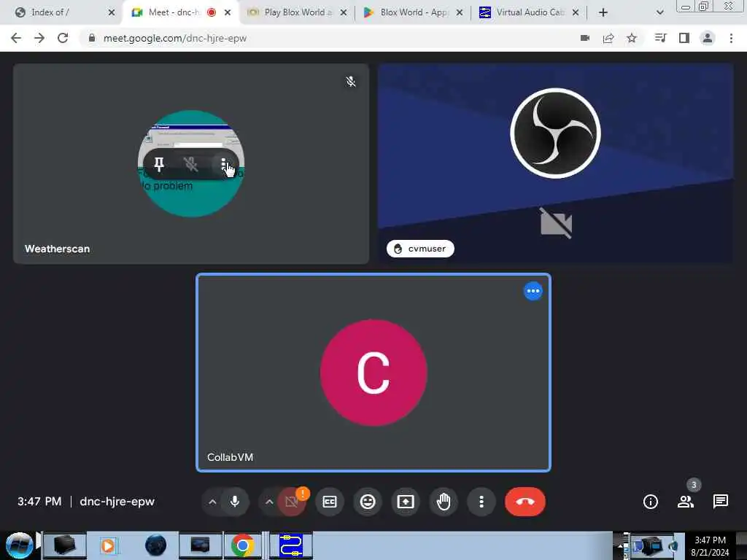View site information lock icon

pos(92,38)
